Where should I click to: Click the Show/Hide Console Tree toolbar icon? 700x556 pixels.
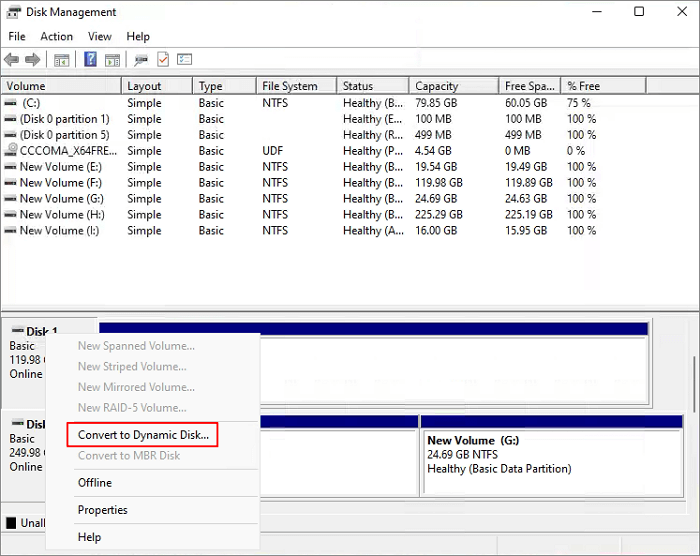61,60
